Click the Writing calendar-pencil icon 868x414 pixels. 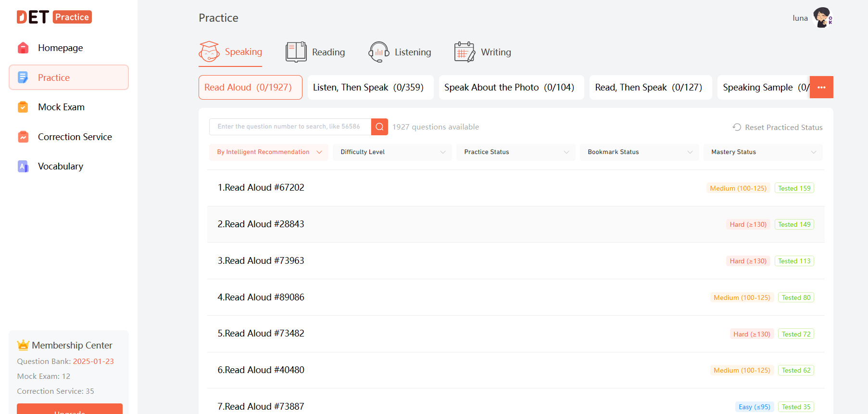click(x=465, y=52)
